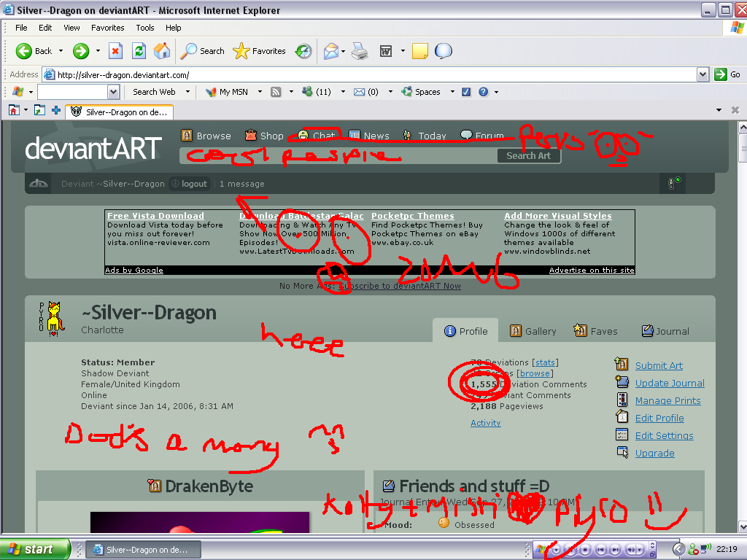Click the Browse navigation link
Screen dimensions: 747x560
click(206, 136)
